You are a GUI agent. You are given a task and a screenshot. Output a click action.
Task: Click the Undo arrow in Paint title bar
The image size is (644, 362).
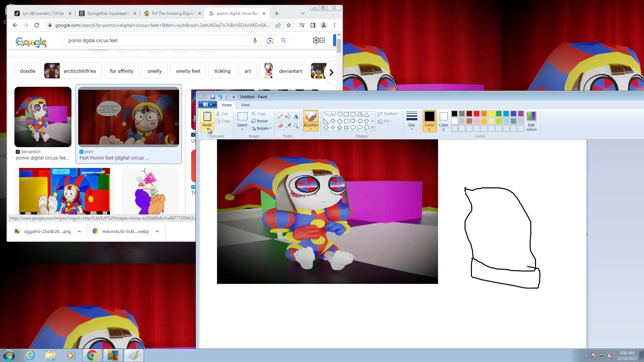[220, 97]
